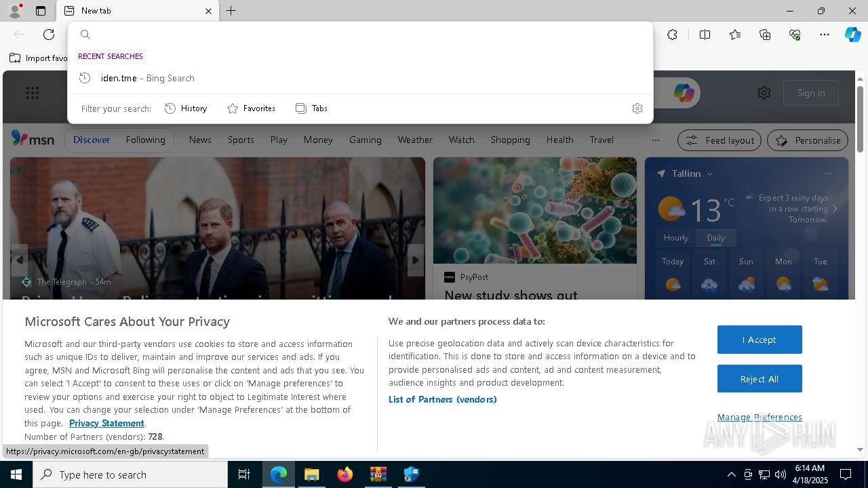Image resolution: width=868 pixels, height=488 pixels.
Task: Select the recent search iden.tme
Action: tap(360, 78)
